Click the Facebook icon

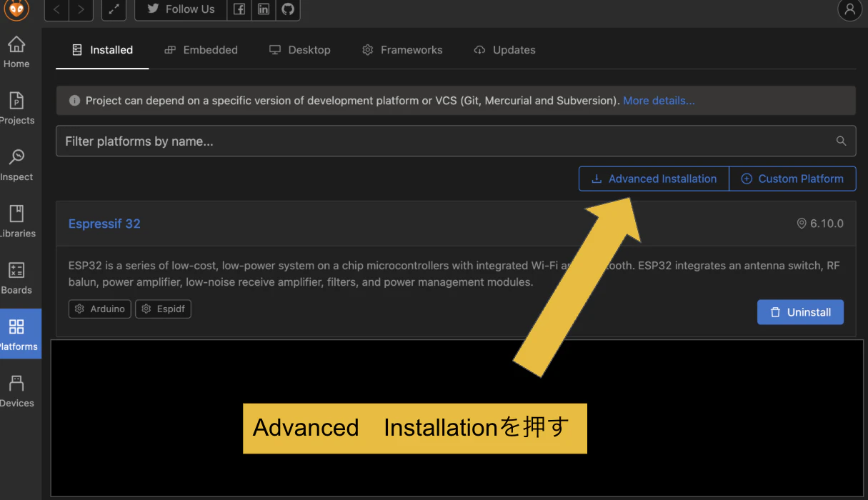coord(239,9)
